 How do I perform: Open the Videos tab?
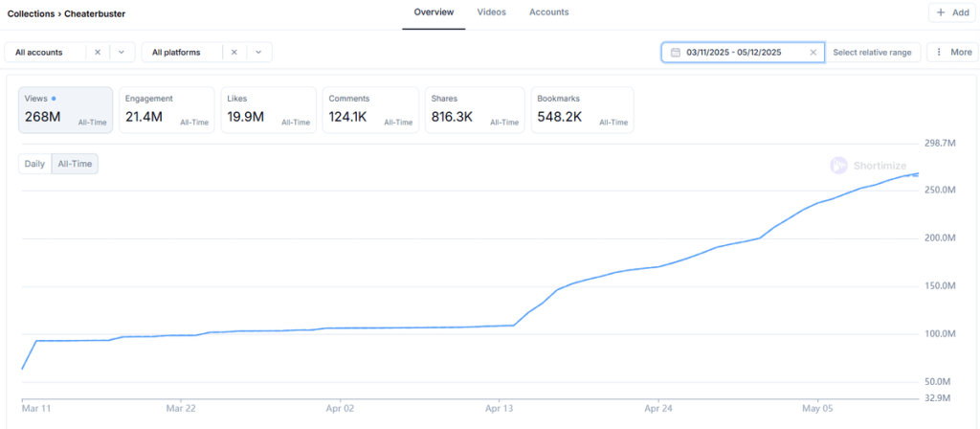pos(492,12)
